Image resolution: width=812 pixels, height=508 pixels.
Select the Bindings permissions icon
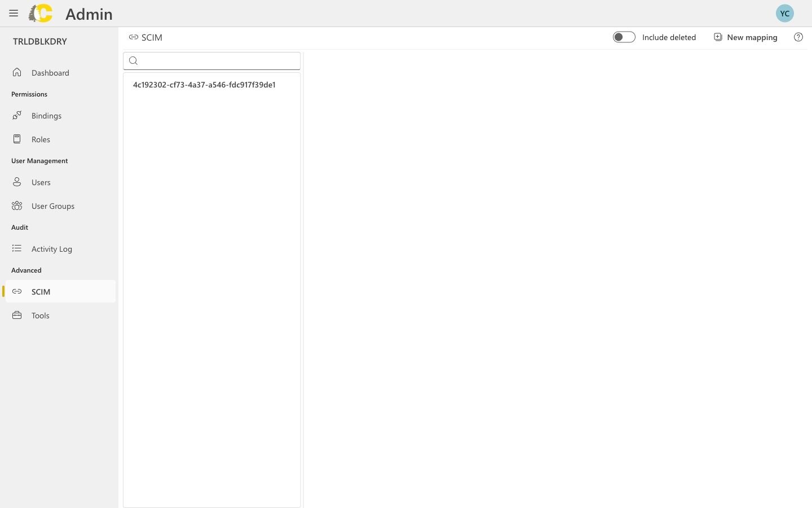[x=17, y=115]
